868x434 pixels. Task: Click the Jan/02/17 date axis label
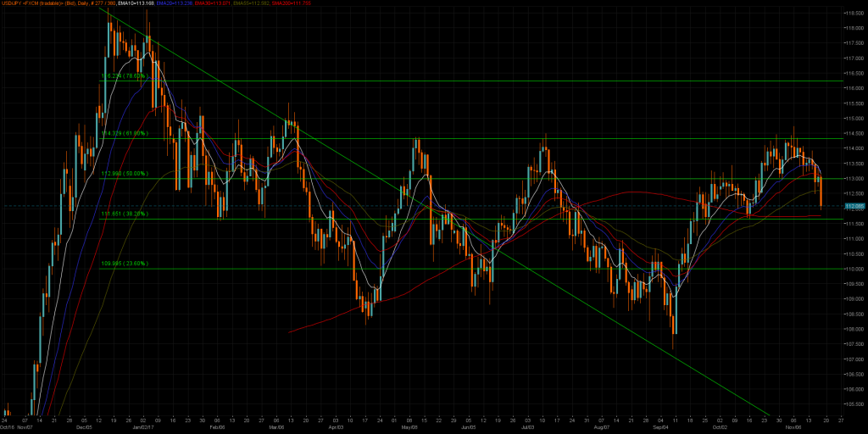coord(145,427)
